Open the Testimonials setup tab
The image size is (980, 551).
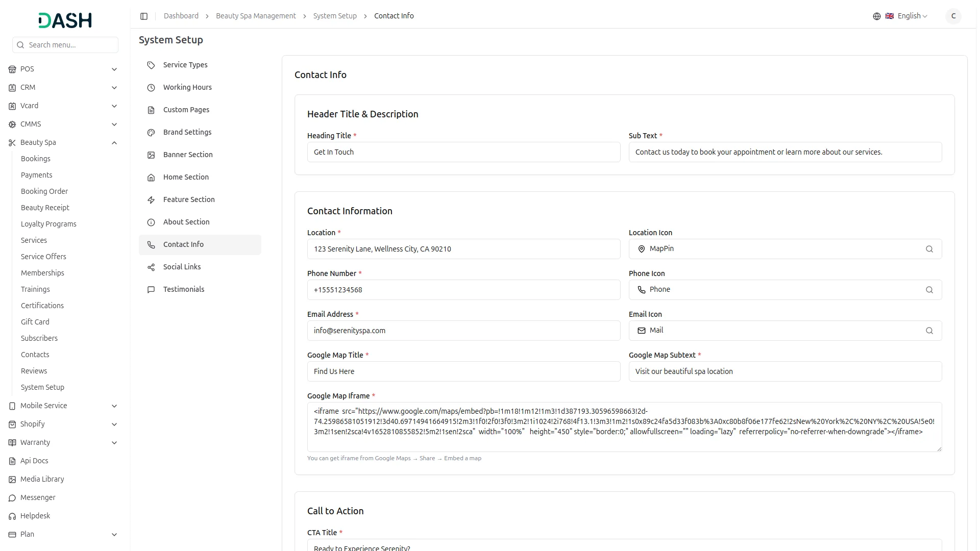183,289
